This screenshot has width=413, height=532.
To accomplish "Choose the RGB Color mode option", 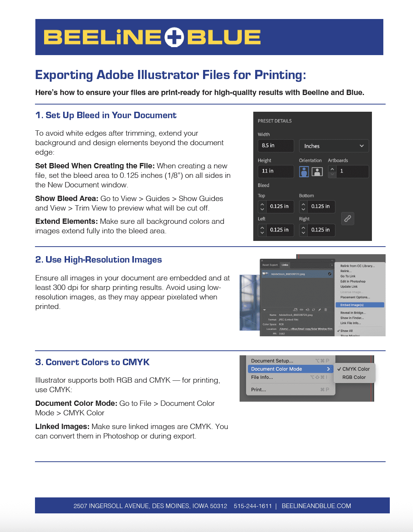I will [354, 377].
